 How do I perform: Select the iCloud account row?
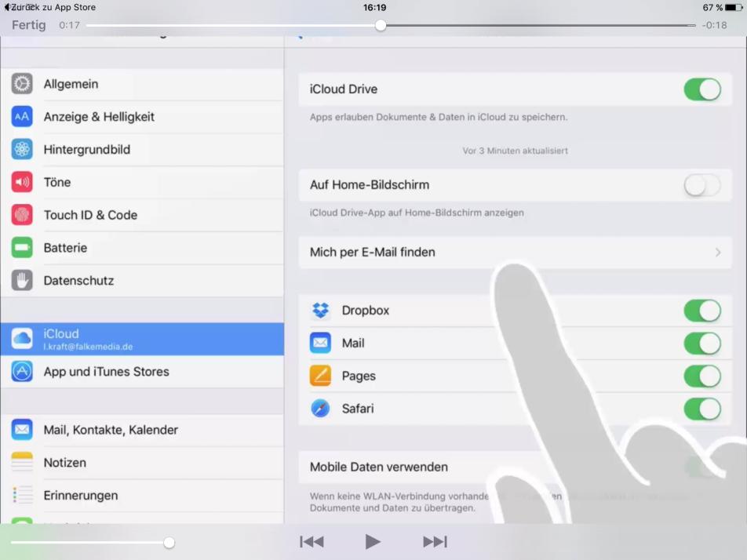point(142,339)
